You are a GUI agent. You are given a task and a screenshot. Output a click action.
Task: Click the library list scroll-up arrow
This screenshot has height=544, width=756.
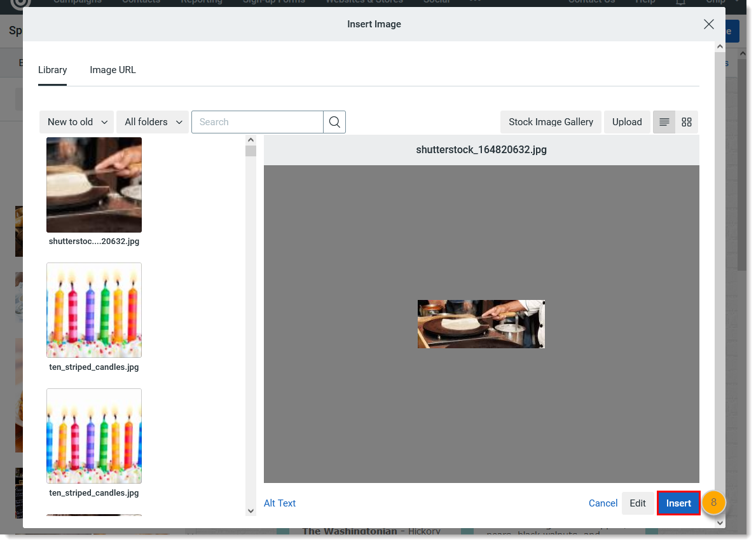(251, 140)
